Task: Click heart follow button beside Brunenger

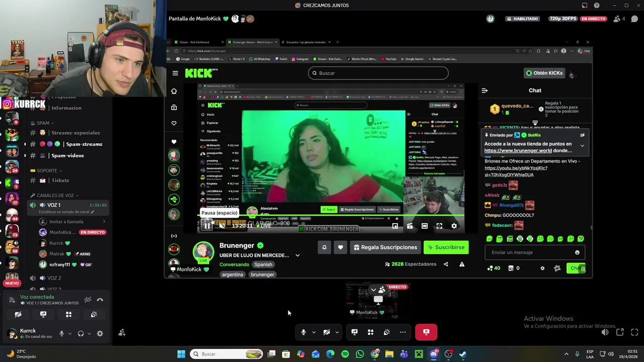Action: pos(341,247)
